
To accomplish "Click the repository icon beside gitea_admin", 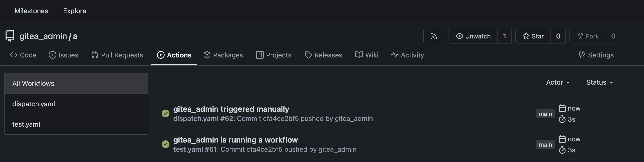I will pos(10,36).
